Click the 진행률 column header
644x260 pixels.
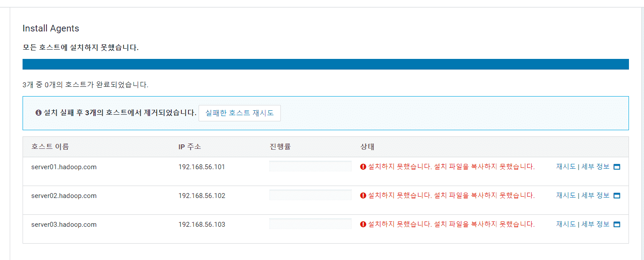(280, 147)
